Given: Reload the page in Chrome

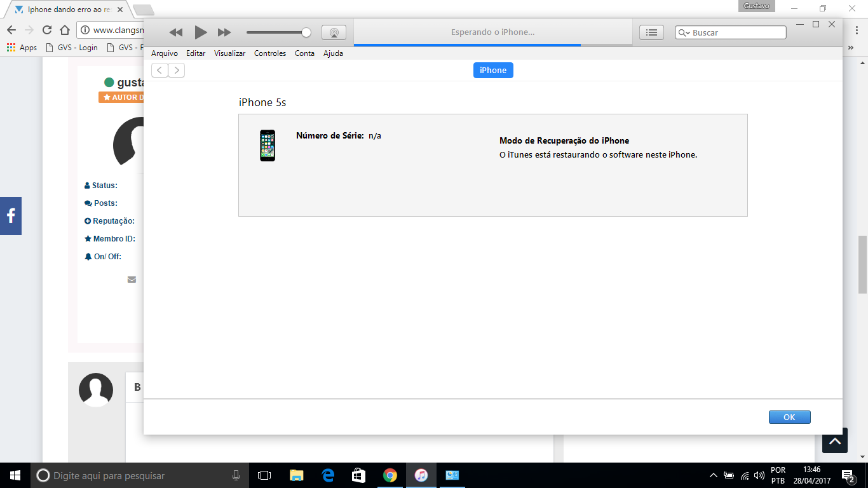Looking at the screenshot, I should [46, 30].
